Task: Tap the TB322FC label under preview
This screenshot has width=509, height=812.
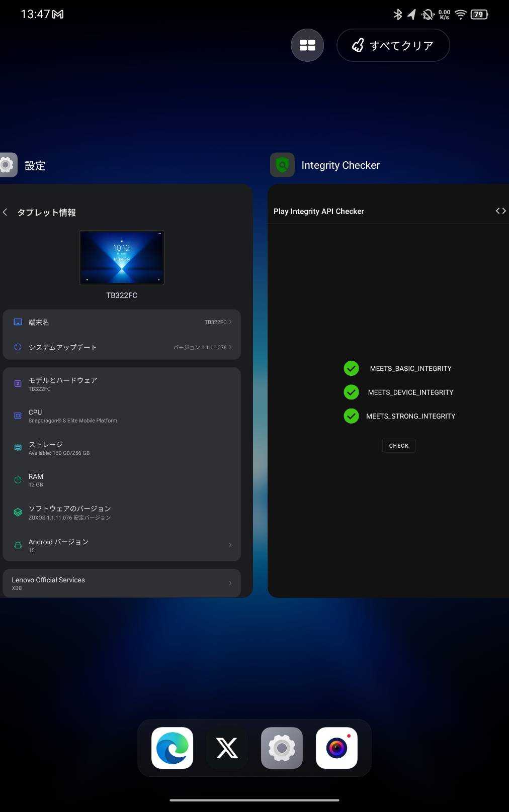Action: coord(122,295)
